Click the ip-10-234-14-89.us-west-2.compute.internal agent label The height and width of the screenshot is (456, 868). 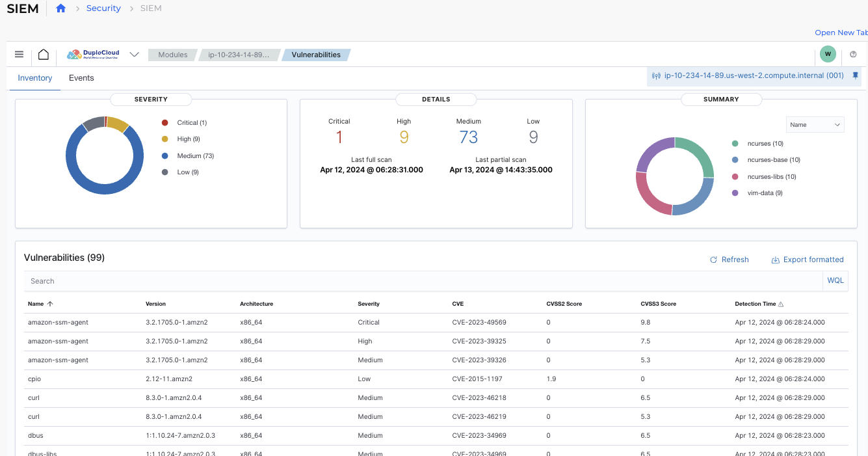point(754,75)
